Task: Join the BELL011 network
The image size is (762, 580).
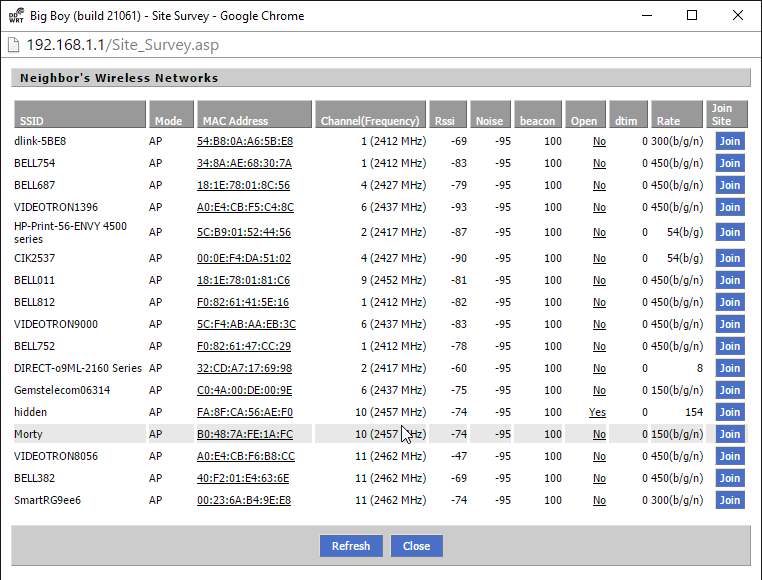Action: click(x=729, y=280)
